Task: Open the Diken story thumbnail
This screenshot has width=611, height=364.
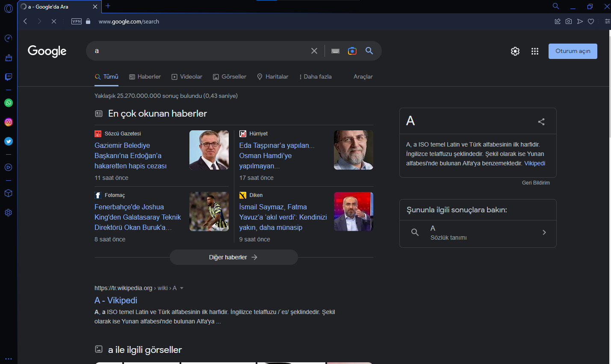Action: click(354, 211)
